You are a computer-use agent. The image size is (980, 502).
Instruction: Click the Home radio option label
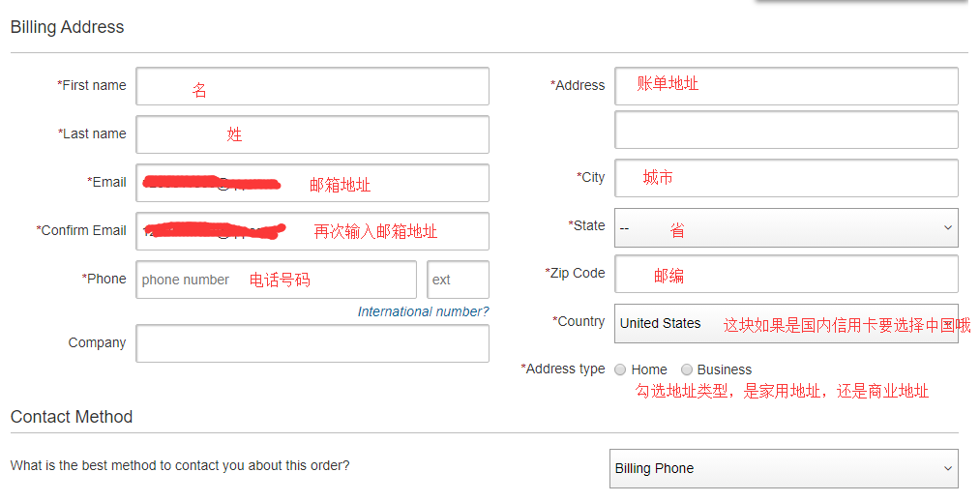[649, 369]
